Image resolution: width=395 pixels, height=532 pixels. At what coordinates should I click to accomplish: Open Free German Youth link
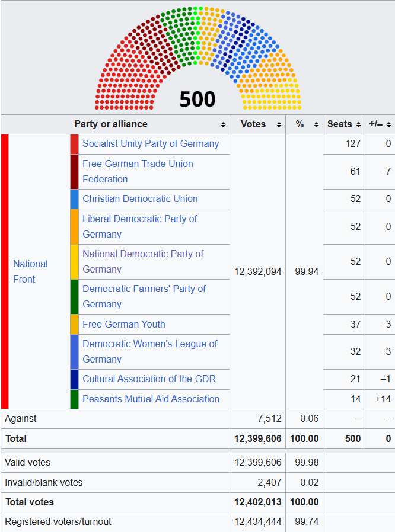coord(124,324)
